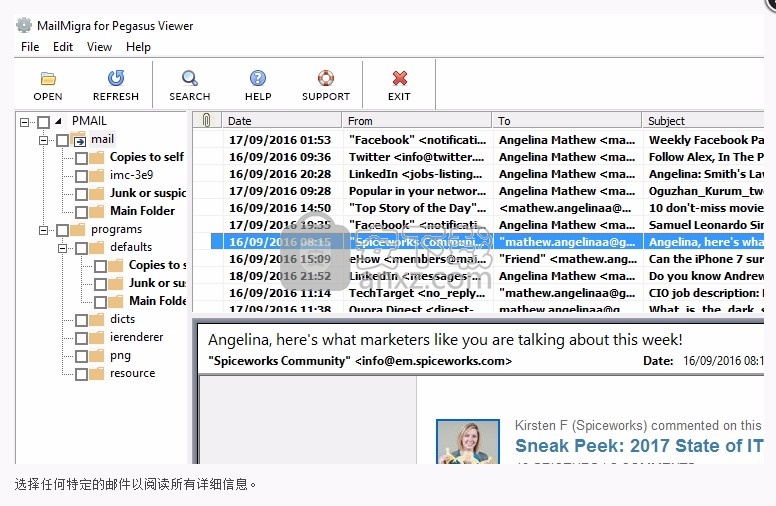The image size is (776, 506).
Task: Click folder icon beside ierenderer
Action: pos(97,338)
